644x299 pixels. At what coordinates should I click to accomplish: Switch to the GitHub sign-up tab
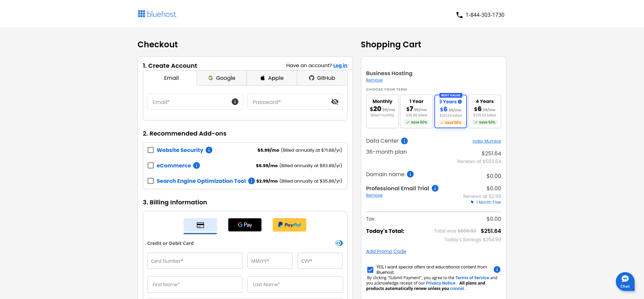coord(322,78)
